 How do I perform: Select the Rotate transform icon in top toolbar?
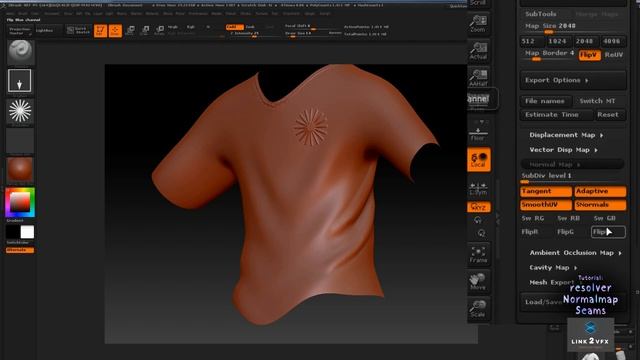point(160,31)
